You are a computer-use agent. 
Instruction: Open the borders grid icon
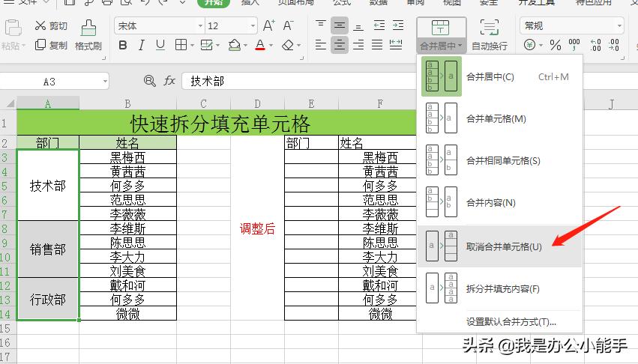(x=181, y=45)
